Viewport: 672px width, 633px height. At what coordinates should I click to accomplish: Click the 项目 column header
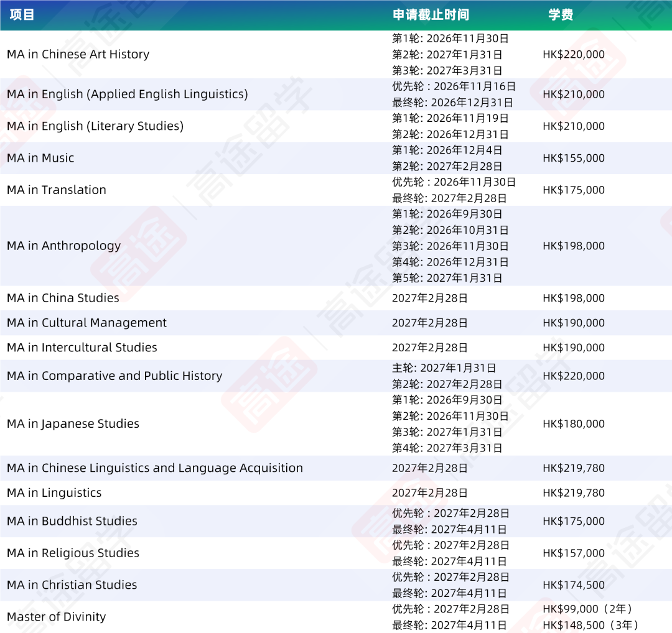[22, 14]
